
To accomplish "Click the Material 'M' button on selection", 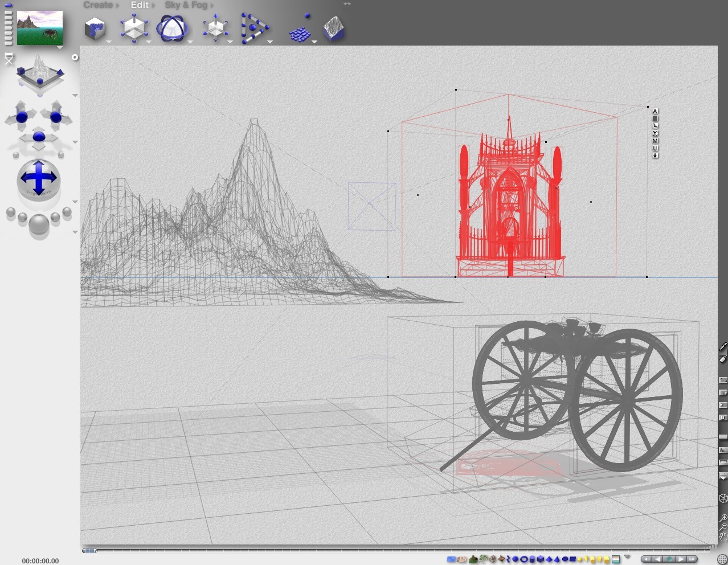I will pyautogui.click(x=655, y=141).
